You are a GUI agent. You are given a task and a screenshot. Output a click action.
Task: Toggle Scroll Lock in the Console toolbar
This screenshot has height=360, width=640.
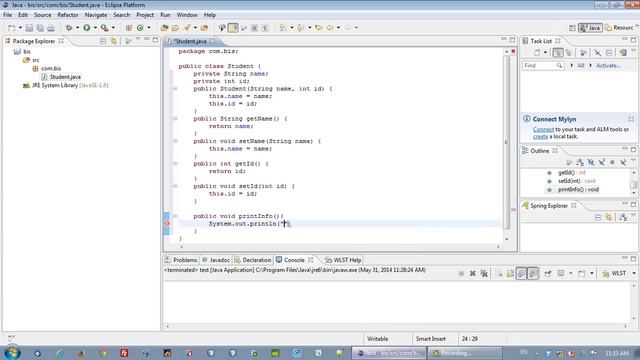510,273
